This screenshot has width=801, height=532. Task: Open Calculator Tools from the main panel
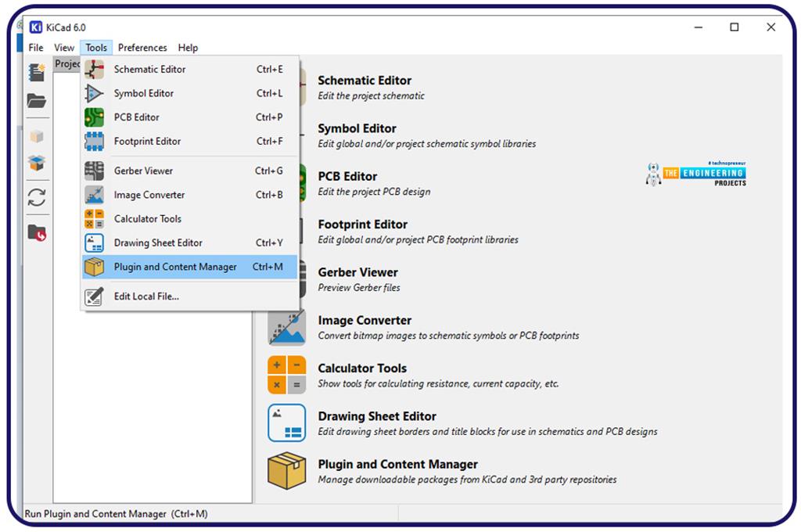[286, 374]
